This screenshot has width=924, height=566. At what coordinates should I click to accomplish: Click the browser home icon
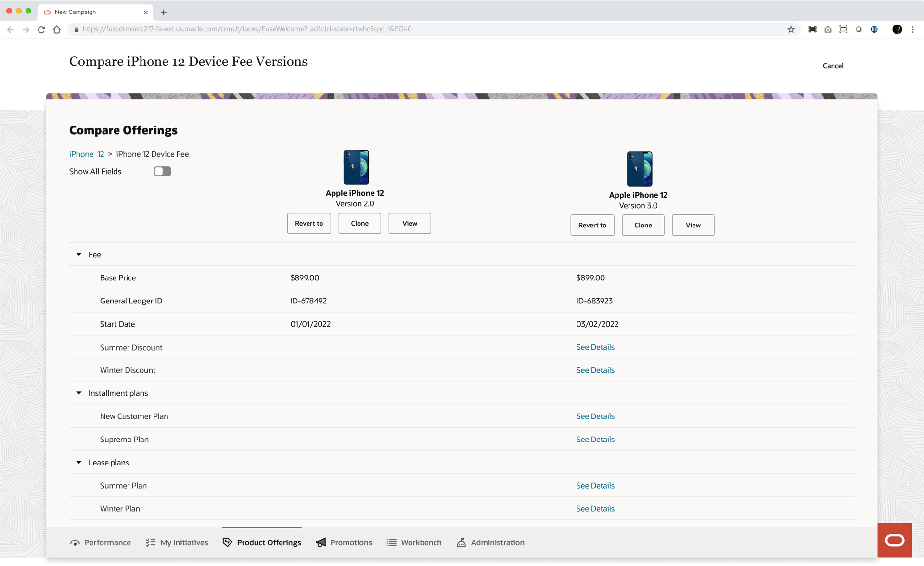[57, 29]
